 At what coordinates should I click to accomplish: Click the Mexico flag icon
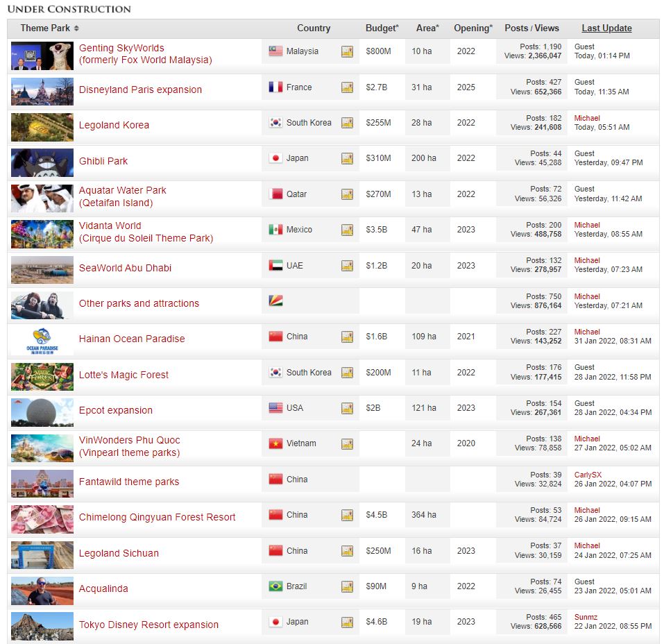pos(275,230)
